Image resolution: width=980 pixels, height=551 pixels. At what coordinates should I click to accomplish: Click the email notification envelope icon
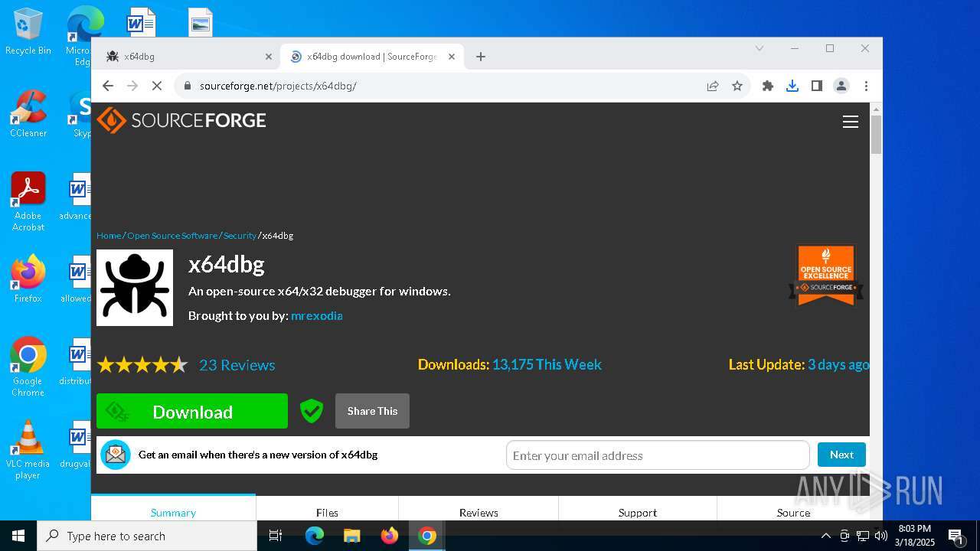pyautogui.click(x=116, y=455)
